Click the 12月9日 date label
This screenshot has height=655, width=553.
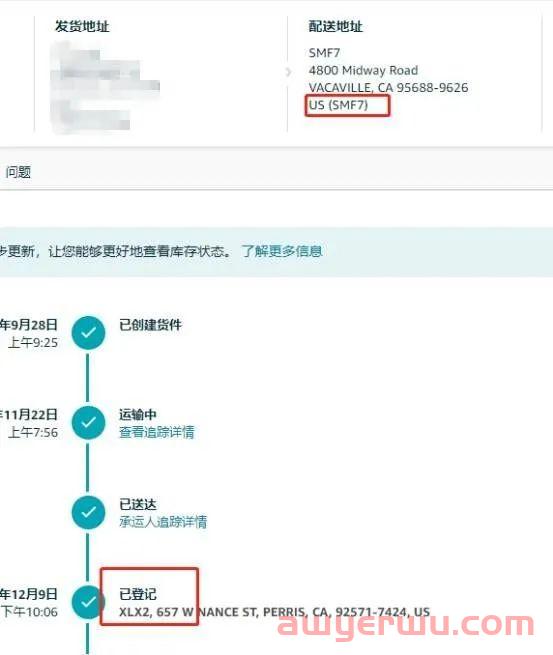coord(28,594)
